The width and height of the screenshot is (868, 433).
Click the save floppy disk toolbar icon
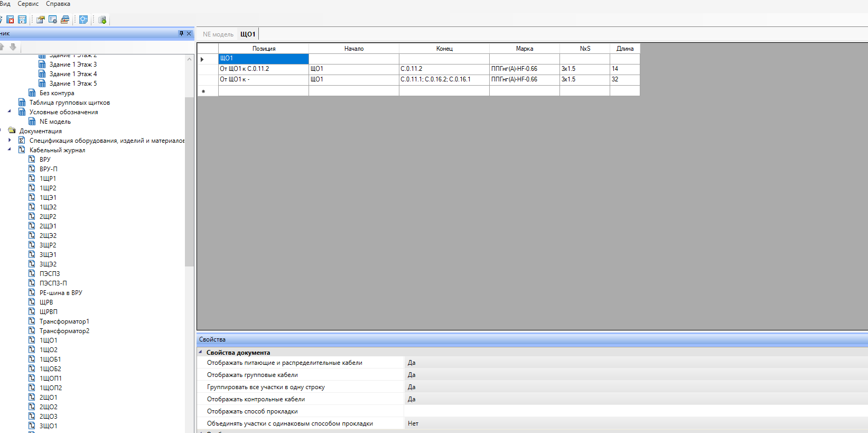point(22,20)
